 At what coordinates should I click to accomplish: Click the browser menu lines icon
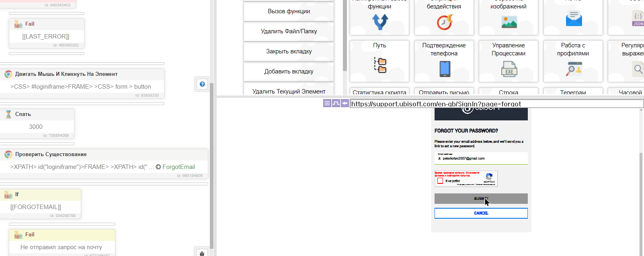tap(327, 104)
